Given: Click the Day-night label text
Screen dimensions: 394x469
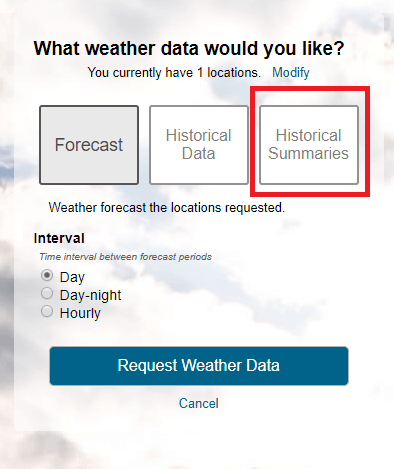Looking at the screenshot, I should pyautogui.click(x=90, y=295).
